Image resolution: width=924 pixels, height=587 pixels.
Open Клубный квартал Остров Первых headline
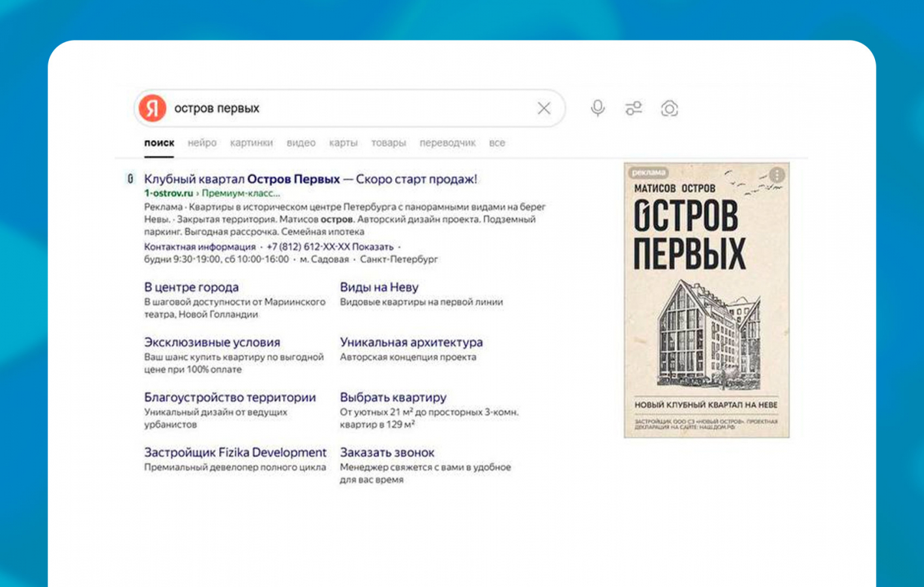pyautogui.click(x=310, y=179)
